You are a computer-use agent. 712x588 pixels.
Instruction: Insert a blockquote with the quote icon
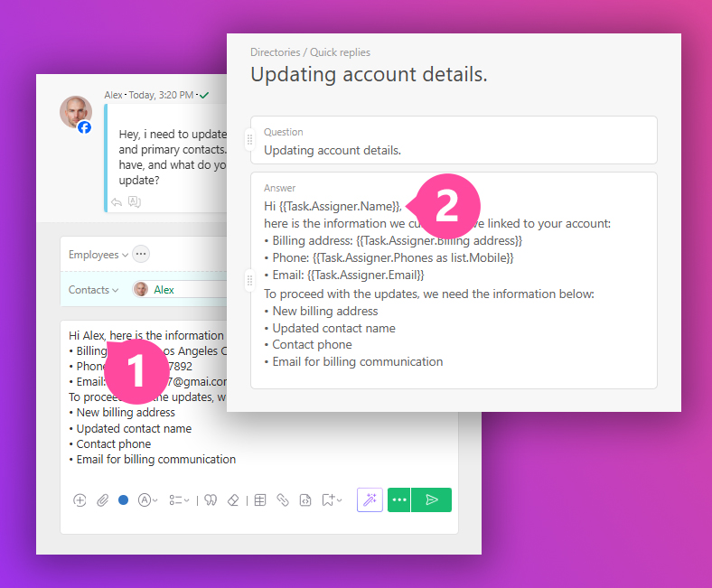click(x=210, y=499)
